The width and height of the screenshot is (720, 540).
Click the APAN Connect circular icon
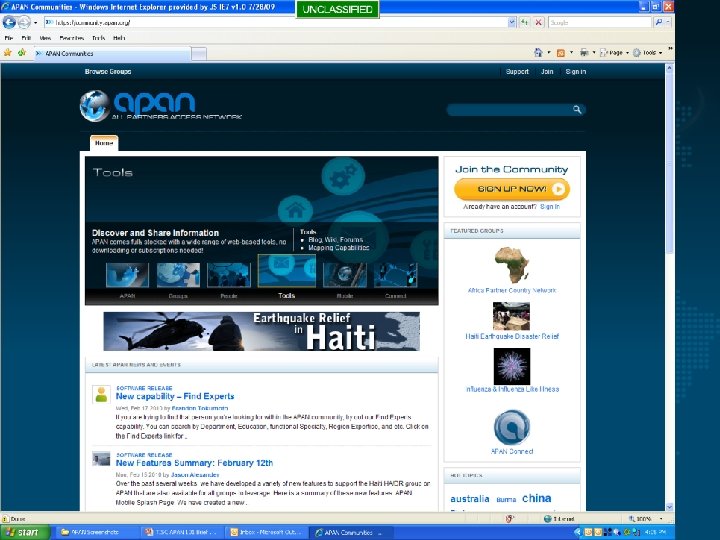click(512, 427)
